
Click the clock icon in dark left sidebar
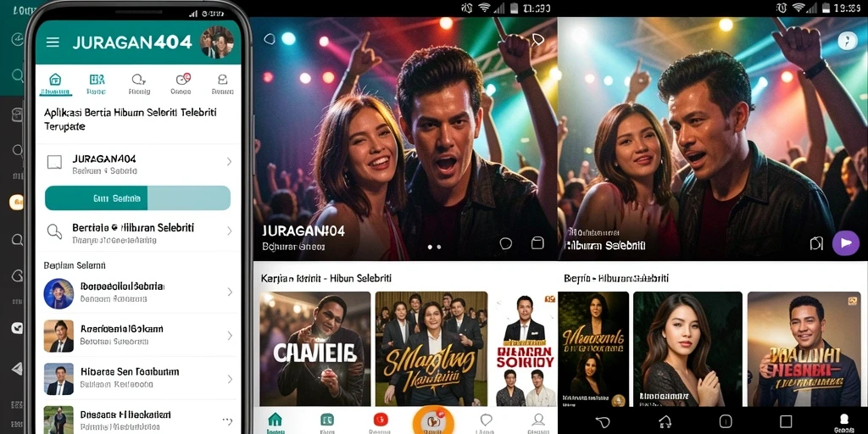[x=17, y=39]
